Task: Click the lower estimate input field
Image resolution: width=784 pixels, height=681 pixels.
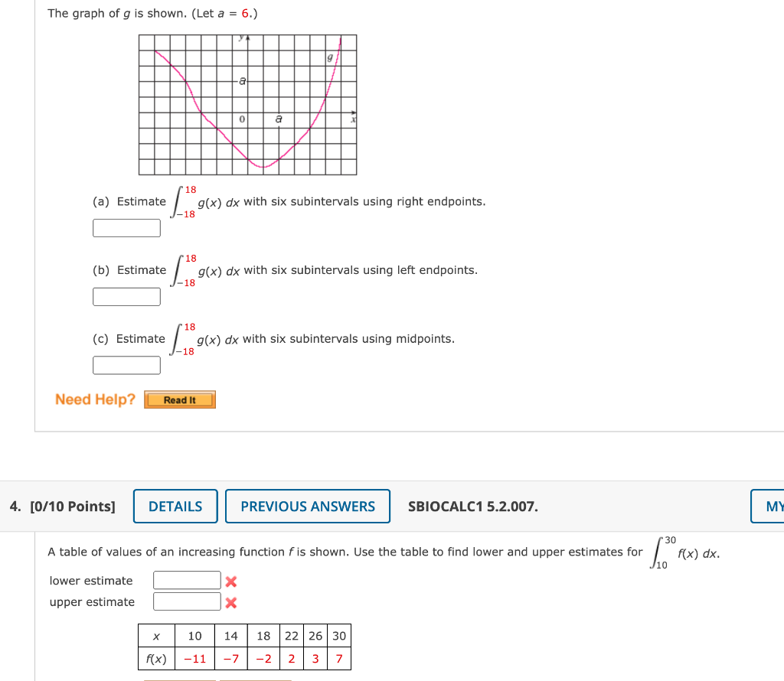Action: (187, 579)
